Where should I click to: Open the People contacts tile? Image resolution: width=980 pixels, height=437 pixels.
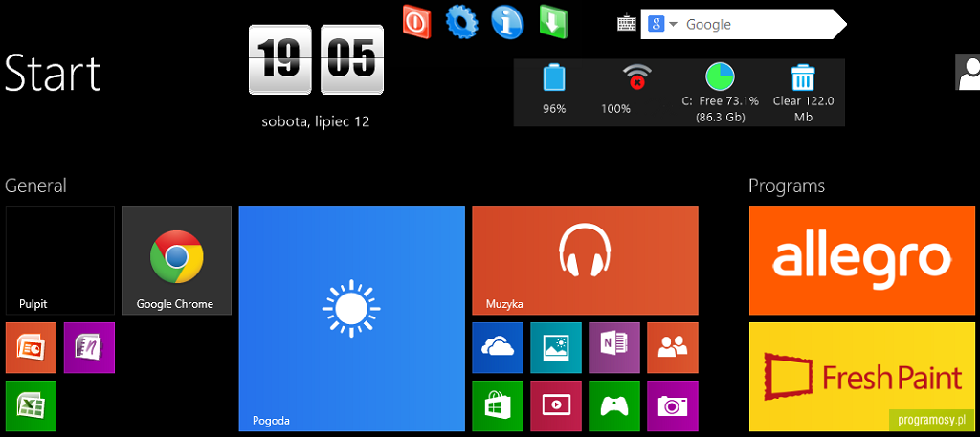point(673,348)
